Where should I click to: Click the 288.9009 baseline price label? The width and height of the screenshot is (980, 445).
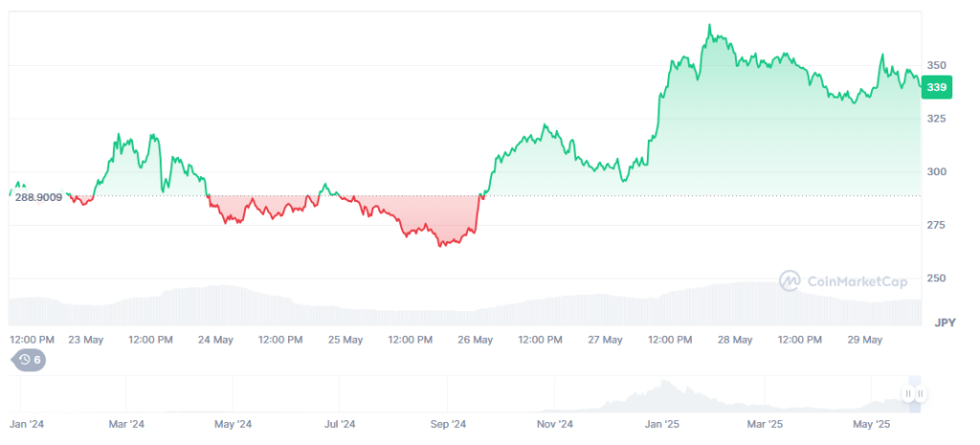pos(38,197)
